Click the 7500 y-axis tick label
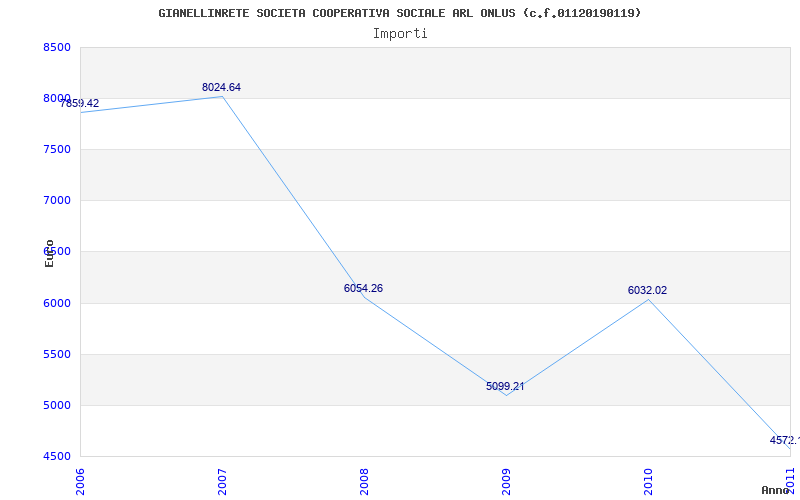 pyautogui.click(x=57, y=149)
